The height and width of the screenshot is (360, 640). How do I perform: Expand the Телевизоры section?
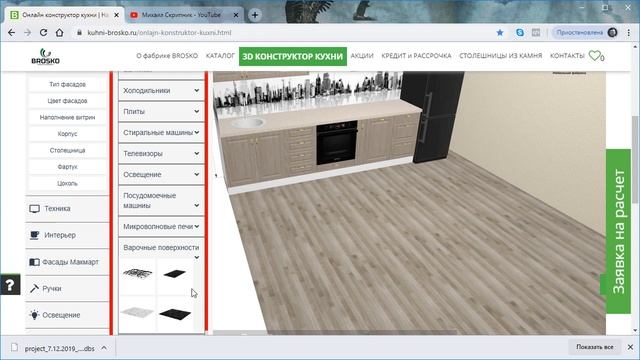161,153
